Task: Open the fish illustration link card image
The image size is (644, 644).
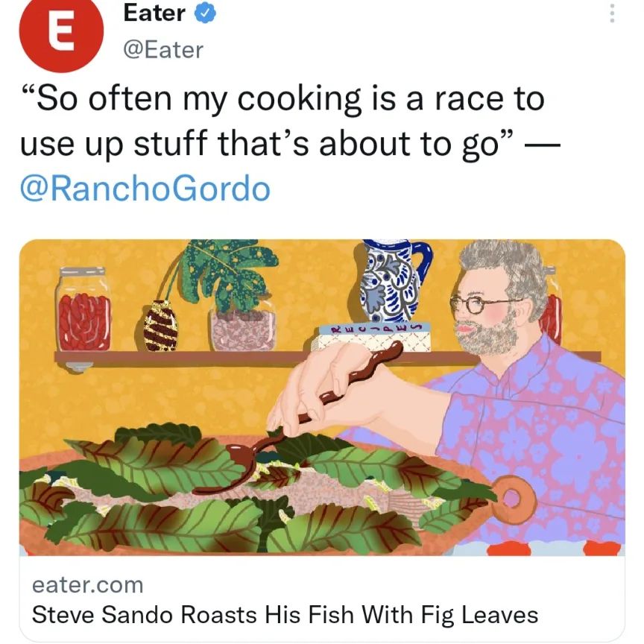Action: point(322,397)
